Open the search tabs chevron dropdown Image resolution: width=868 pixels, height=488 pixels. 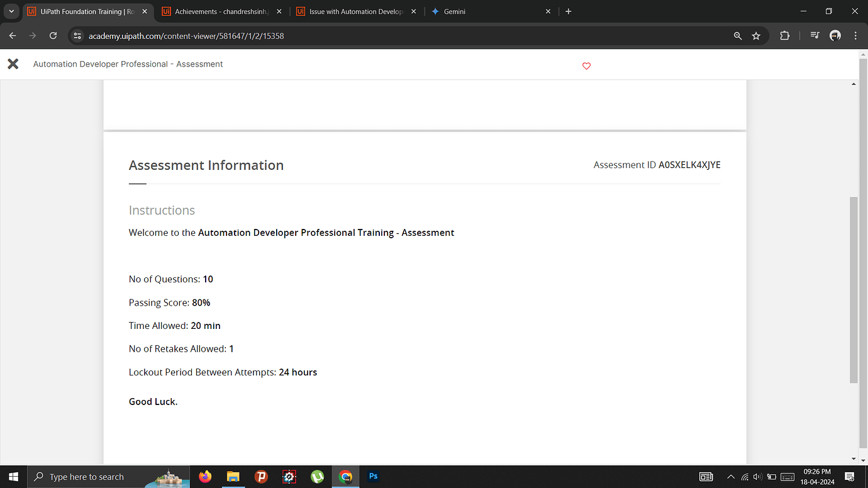[x=11, y=11]
